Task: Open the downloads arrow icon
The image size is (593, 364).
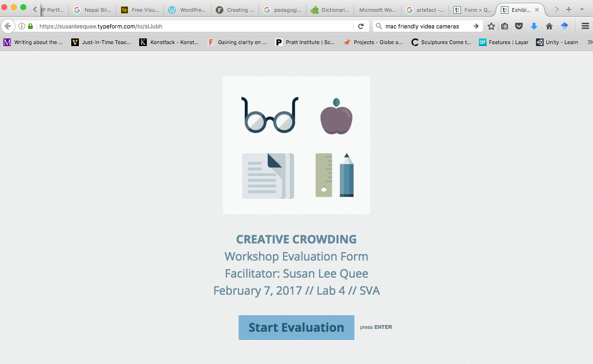Action: coord(534,27)
